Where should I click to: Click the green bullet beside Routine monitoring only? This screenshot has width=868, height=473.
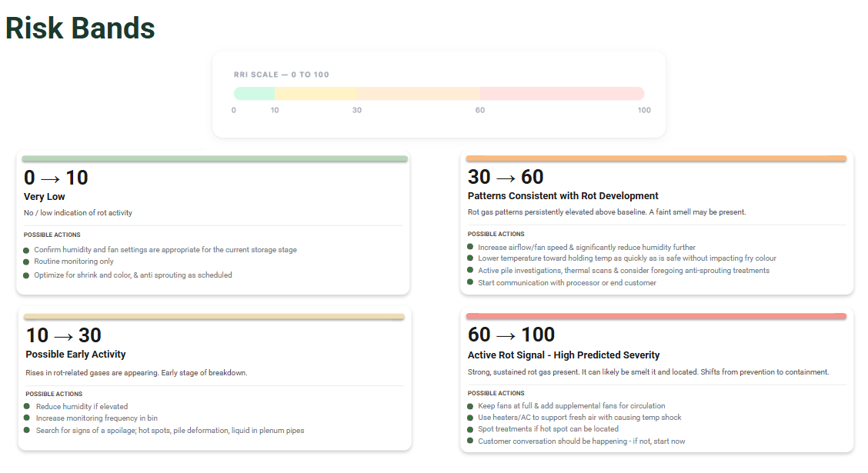tap(26, 261)
